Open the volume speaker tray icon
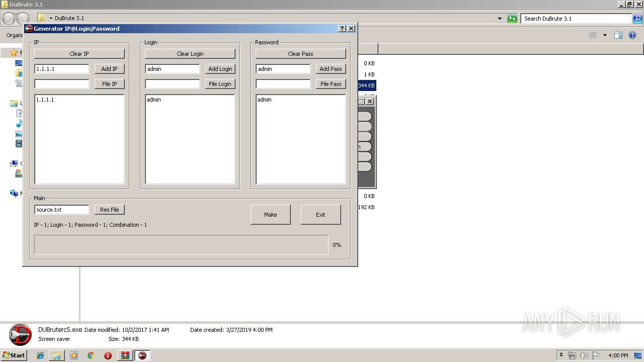Screen dimensions: 644x362 584,355
